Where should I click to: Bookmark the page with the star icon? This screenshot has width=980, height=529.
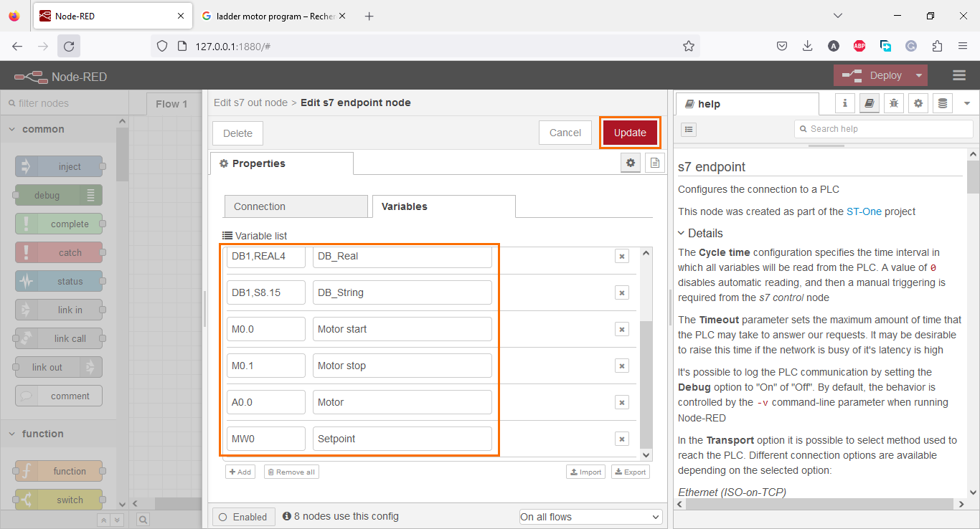pyautogui.click(x=689, y=45)
